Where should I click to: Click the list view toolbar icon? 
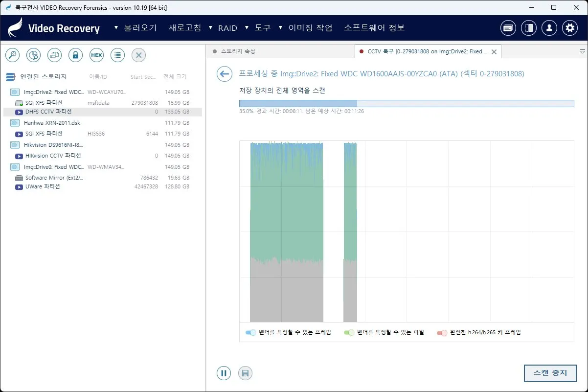pos(117,55)
